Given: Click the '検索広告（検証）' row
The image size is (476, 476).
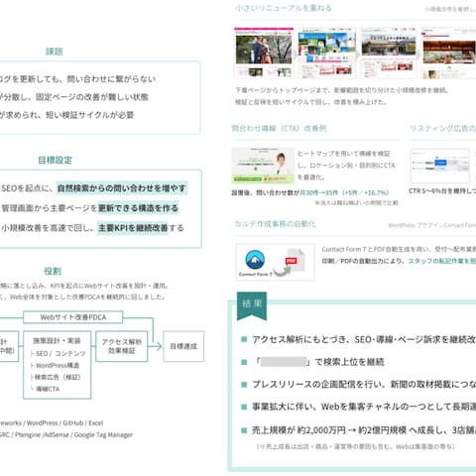Looking at the screenshot, I should pos(56,377).
